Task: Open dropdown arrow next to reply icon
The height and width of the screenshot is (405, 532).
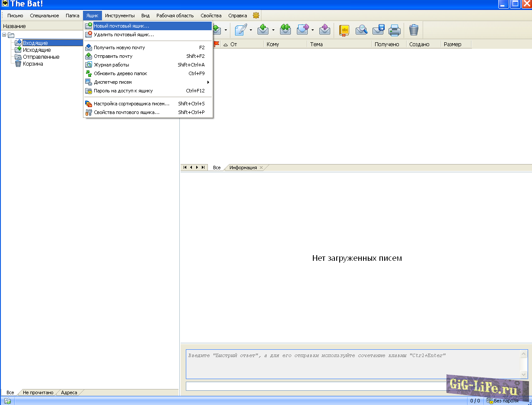Action: (273, 30)
